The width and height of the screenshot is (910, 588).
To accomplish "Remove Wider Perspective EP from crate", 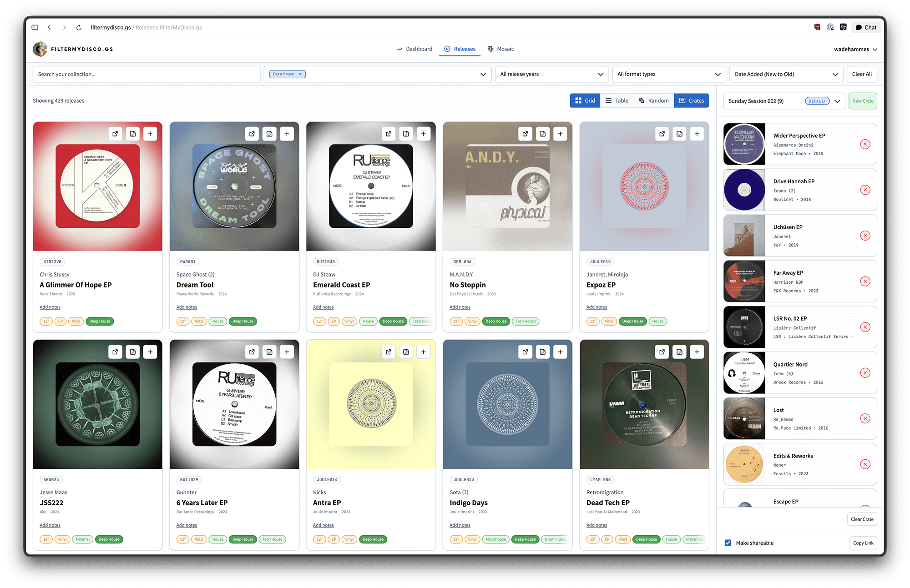I will 865,144.
